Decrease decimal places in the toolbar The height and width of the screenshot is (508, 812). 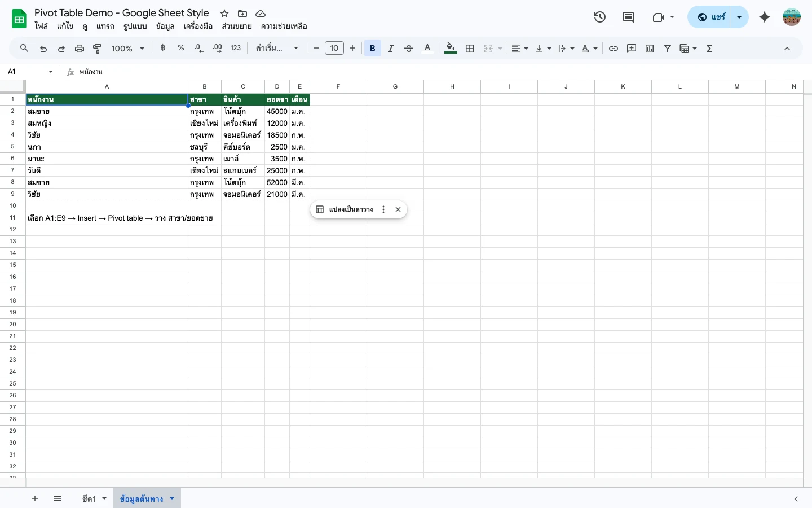point(198,48)
